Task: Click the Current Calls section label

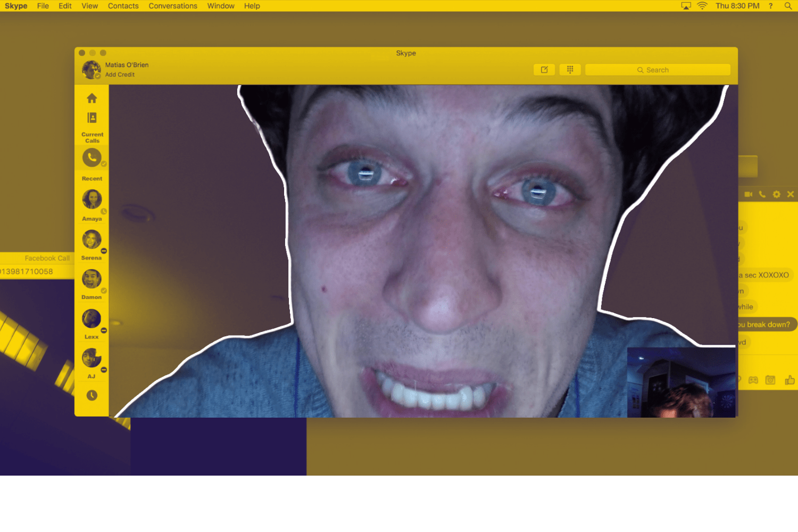Action: (x=92, y=138)
